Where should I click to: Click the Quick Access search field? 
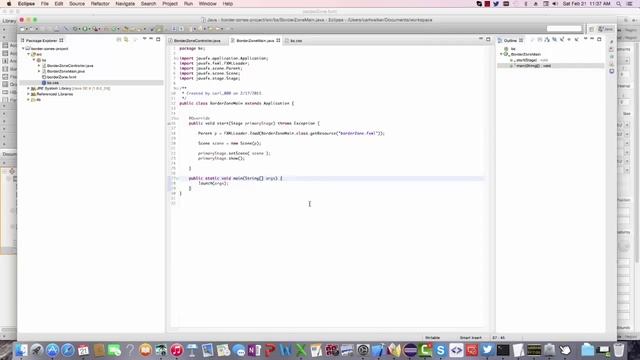point(564,29)
